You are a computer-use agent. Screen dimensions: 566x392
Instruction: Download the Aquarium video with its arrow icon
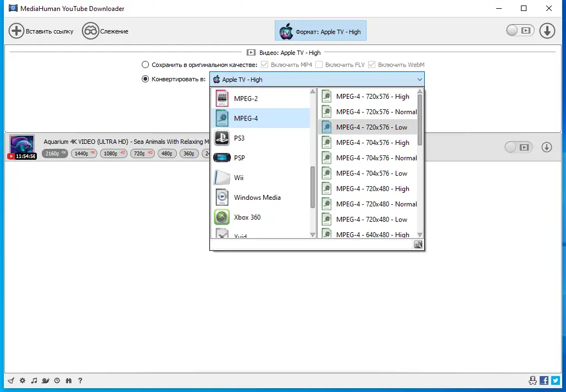[x=547, y=147]
